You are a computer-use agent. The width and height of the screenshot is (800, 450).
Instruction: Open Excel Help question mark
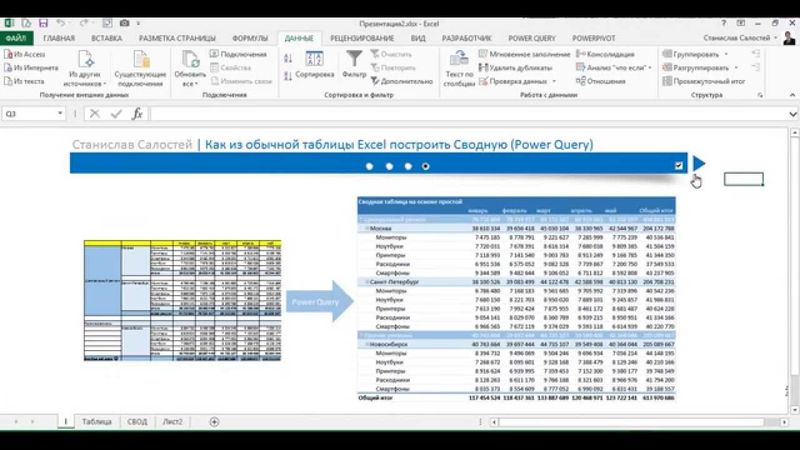coord(723,23)
